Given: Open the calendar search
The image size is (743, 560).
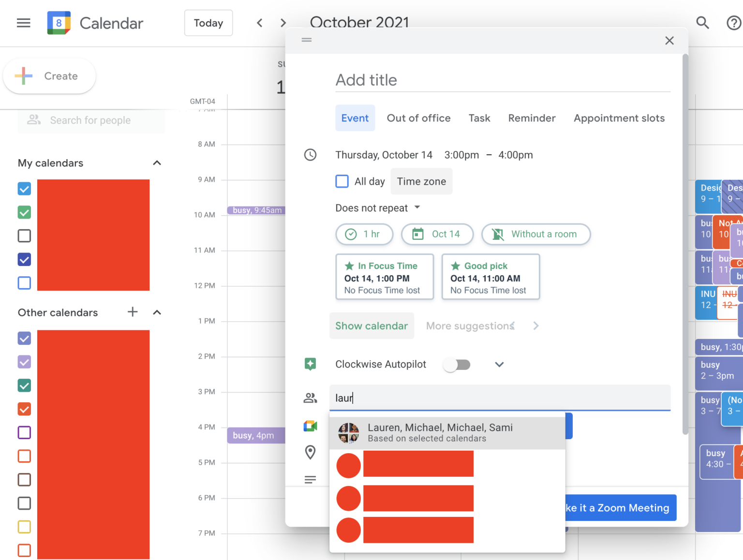Looking at the screenshot, I should tap(702, 23).
